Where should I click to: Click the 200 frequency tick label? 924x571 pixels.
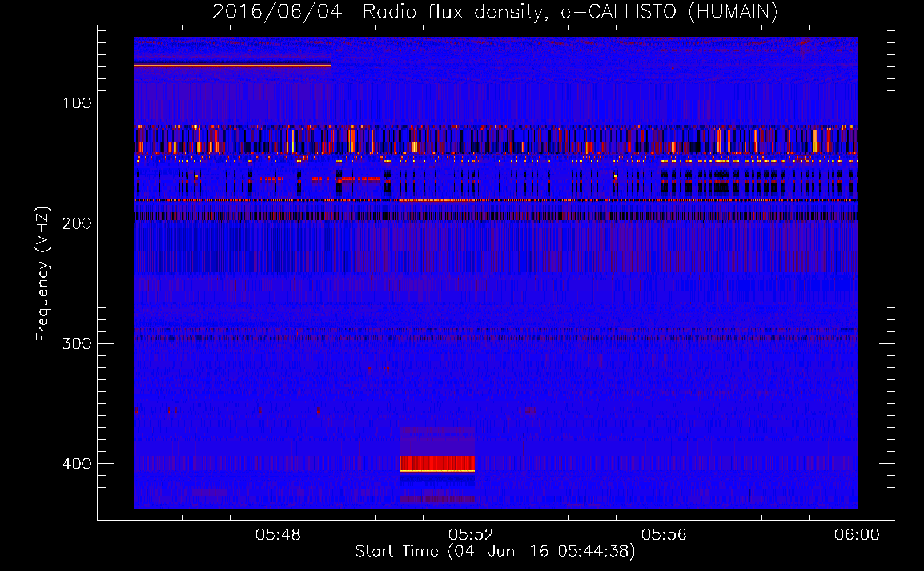pyautogui.click(x=77, y=223)
